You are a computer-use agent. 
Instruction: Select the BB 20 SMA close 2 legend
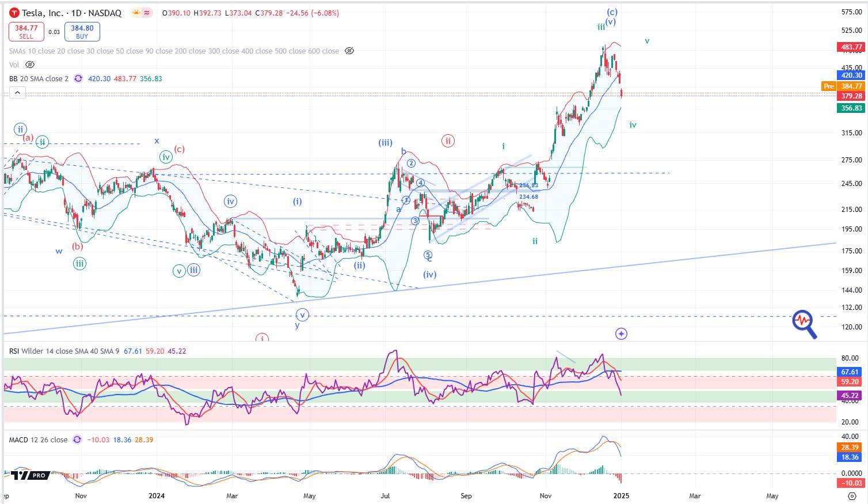(x=39, y=78)
